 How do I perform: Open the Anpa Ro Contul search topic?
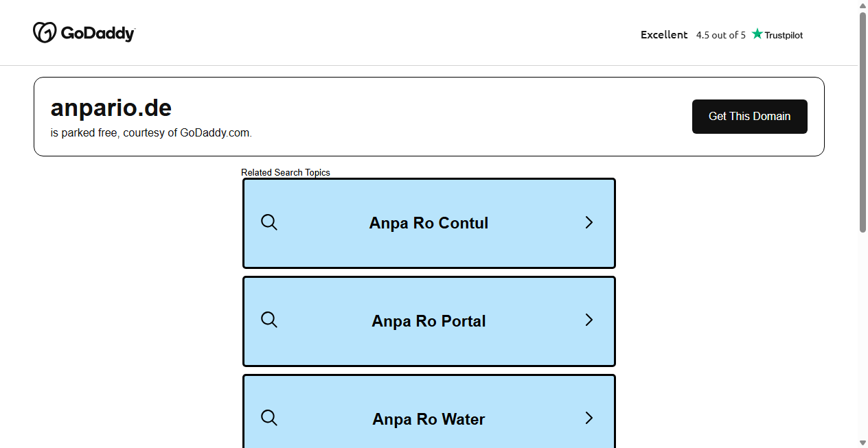click(x=429, y=223)
